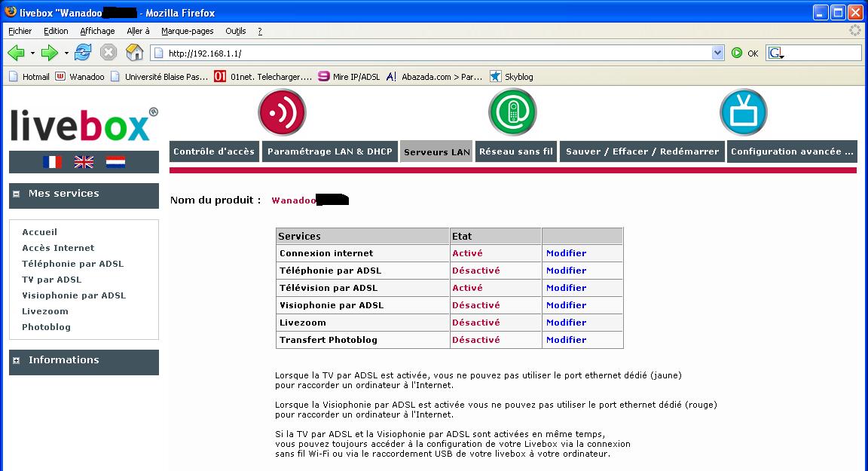This screenshot has height=471, width=868.
Task: Go to Visiophonie par ADSL in sidebar
Action: 74,295
